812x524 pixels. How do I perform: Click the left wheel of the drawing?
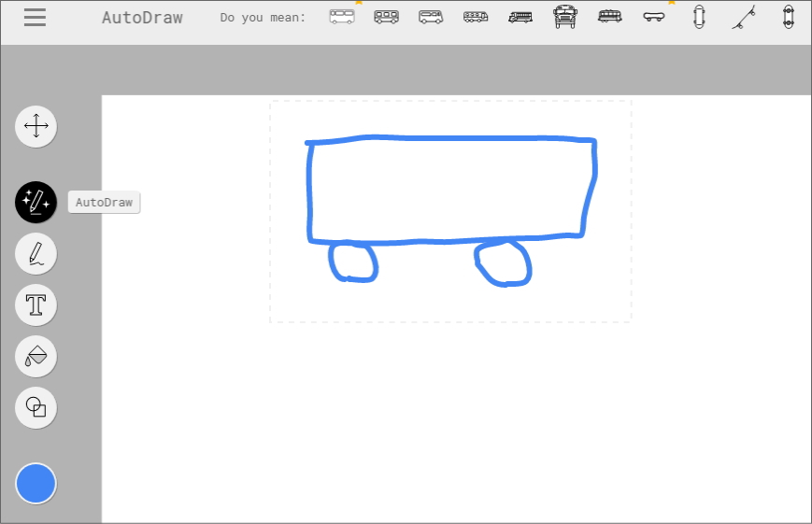pyautogui.click(x=353, y=262)
